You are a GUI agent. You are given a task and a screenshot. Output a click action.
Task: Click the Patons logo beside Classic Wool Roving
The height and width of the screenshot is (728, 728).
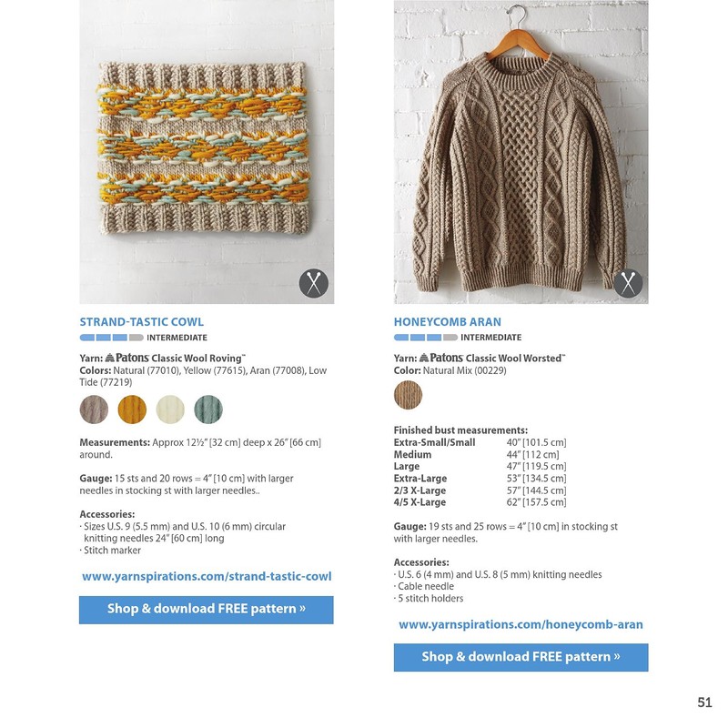[126, 358]
